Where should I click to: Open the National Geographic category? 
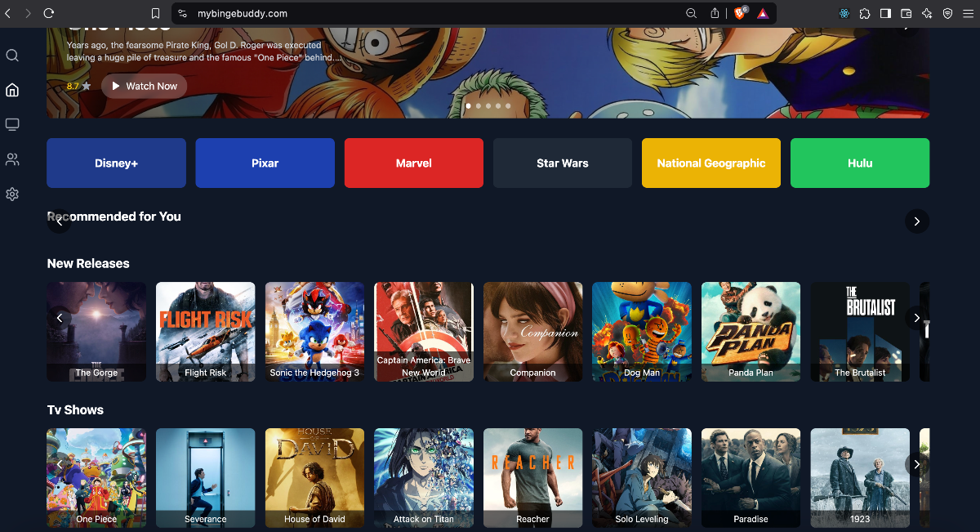click(711, 163)
